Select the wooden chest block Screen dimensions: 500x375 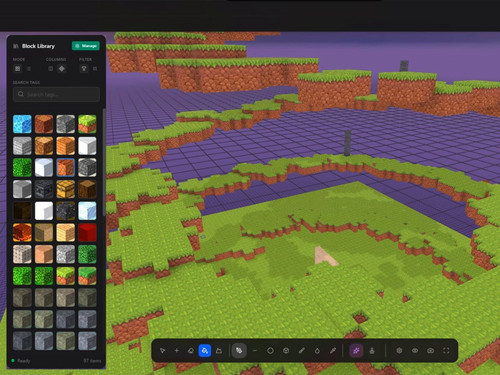(66, 189)
